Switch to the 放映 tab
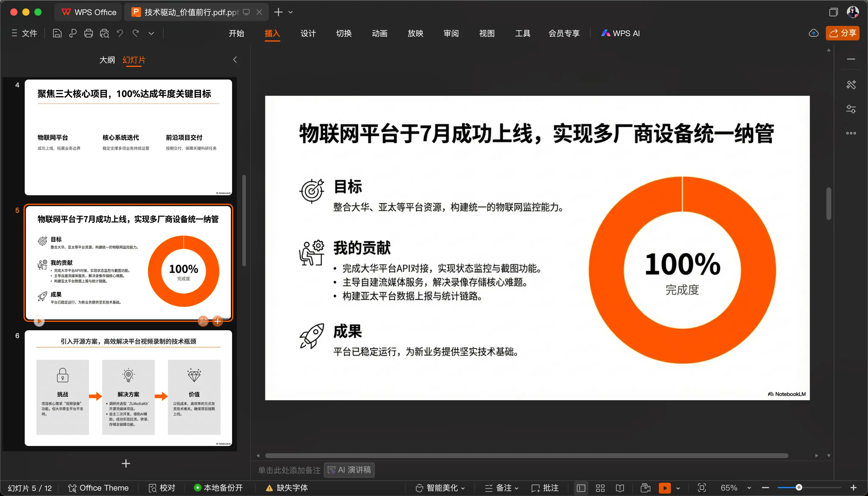Screen dimensions: 868x496 415,33
